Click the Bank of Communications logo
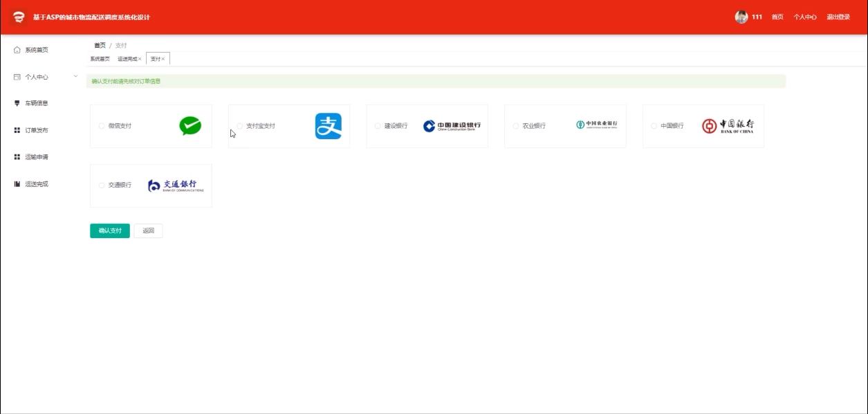 point(176,186)
